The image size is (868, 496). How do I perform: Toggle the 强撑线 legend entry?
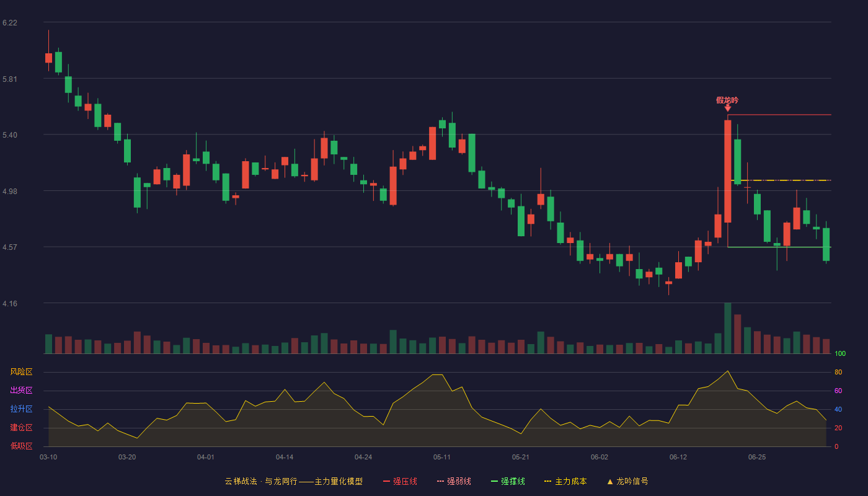coord(508,481)
